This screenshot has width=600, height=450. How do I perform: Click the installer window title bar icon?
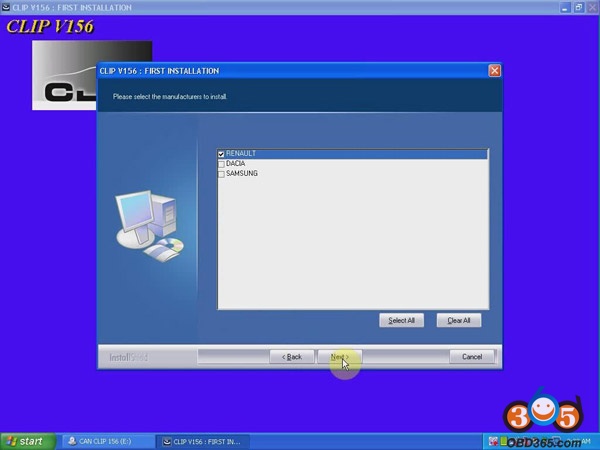(x=6, y=7)
